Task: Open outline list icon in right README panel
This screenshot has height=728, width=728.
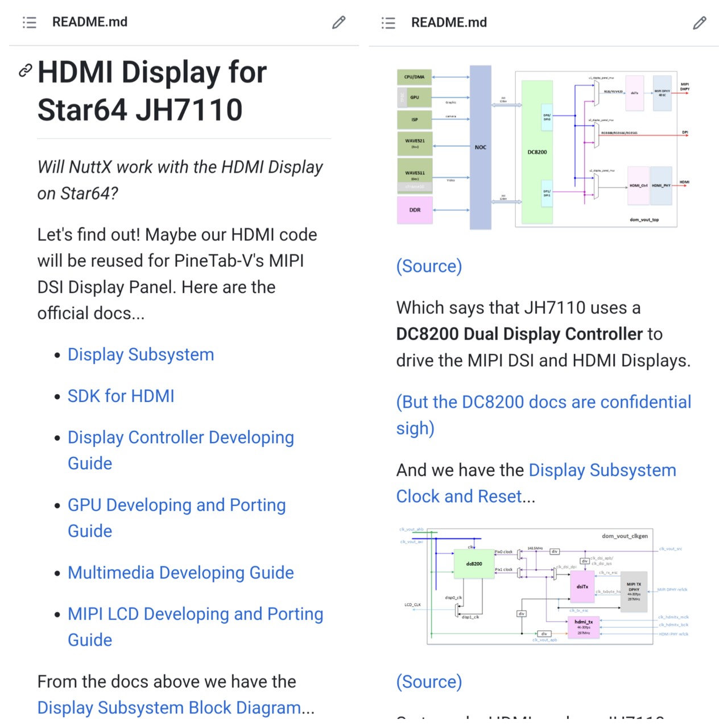Action: click(388, 23)
